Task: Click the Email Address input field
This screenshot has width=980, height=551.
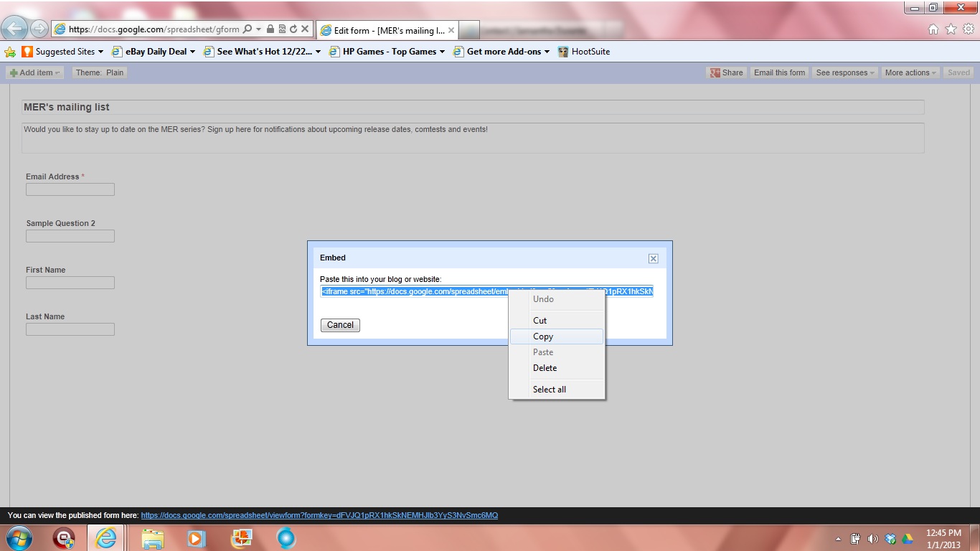Action: 70,189
